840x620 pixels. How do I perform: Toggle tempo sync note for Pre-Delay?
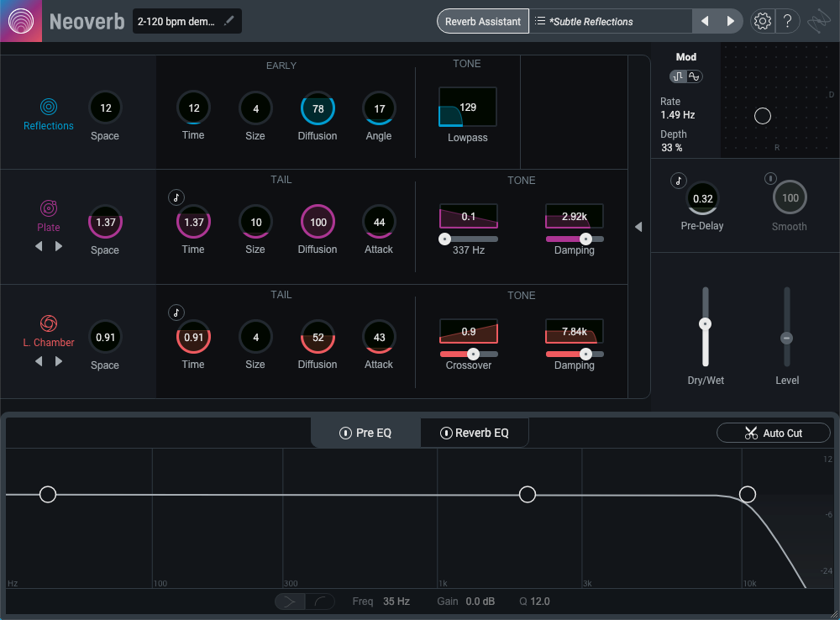pyautogui.click(x=678, y=181)
